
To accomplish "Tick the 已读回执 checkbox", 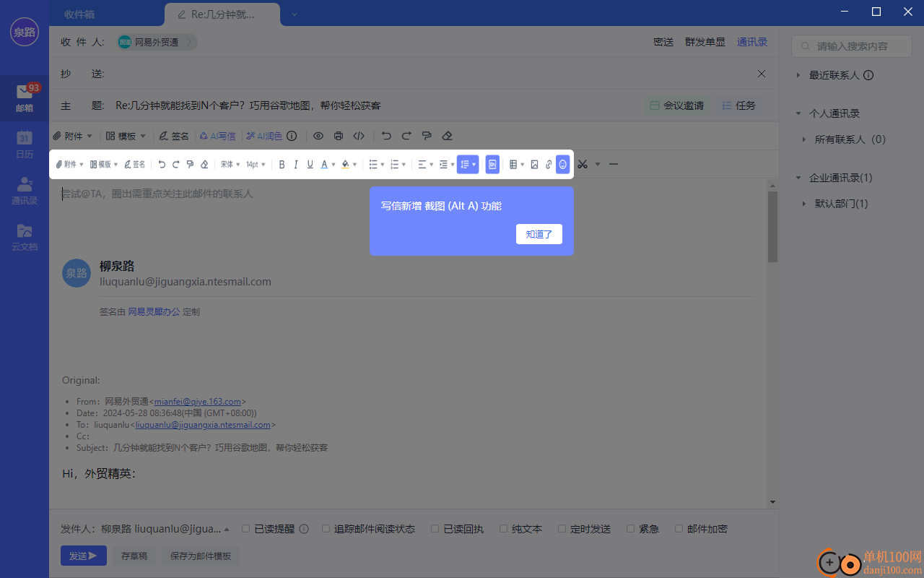I will [435, 529].
